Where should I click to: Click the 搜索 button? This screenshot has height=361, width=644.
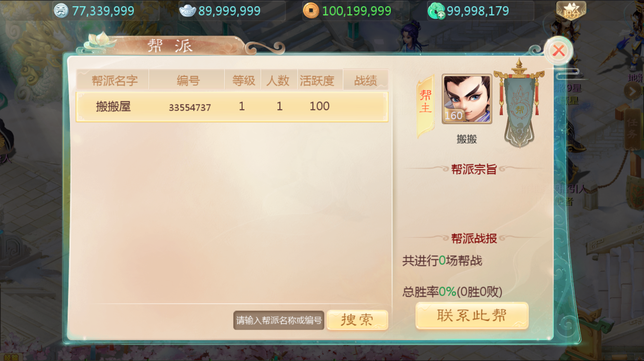coord(357,320)
